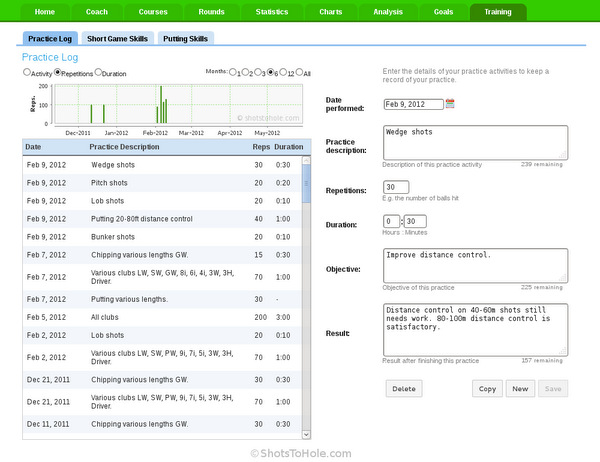600x462 pixels.
Task: Choose 12 months range radio
Action: [x=283, y=72]
